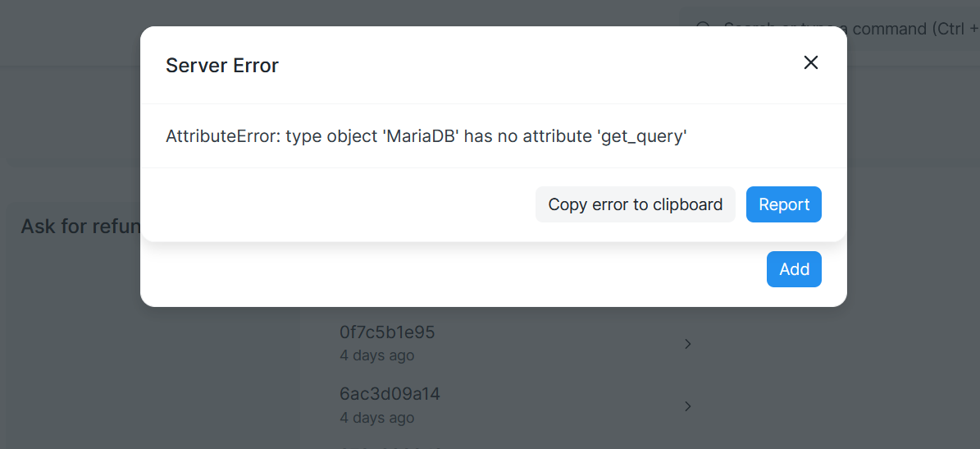Viewport: 980px width, 449px height.
Task: Expand chevron beside 6ac3d09a14
Action: pyautogui.click(x=687, y=406)
